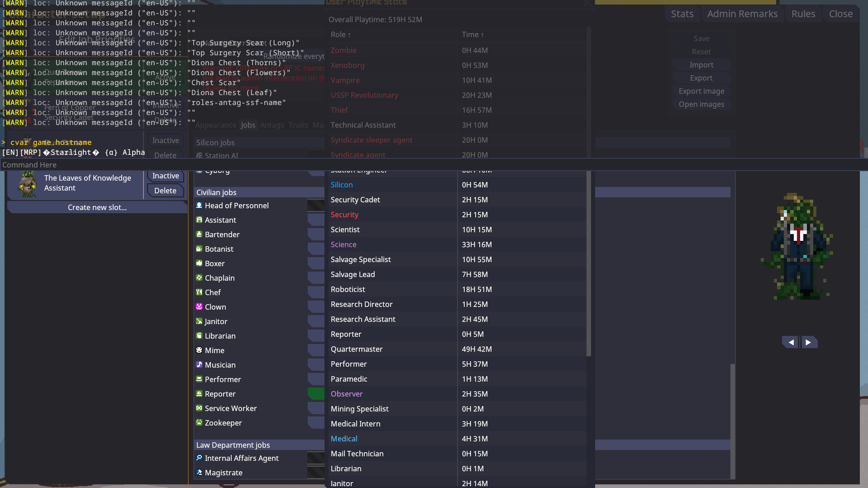Sort playtime list by Time column

tap(472, 34)
